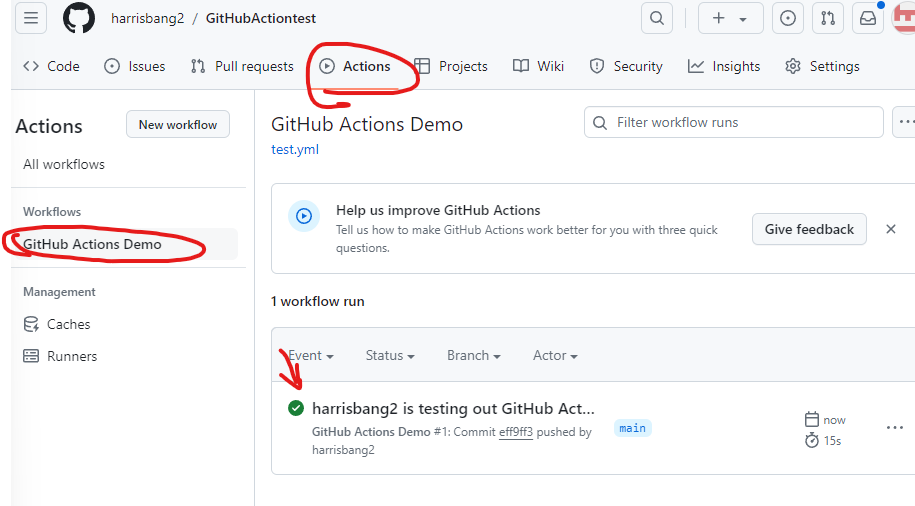Screen dimensions: 915x506
Task: Switch to the Insights tab
Action: point(724,67)
